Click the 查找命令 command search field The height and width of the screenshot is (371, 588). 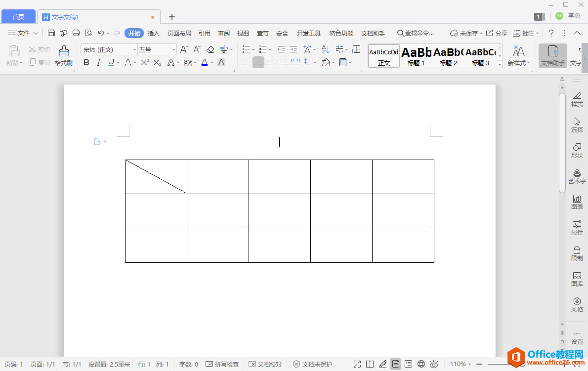416,34
